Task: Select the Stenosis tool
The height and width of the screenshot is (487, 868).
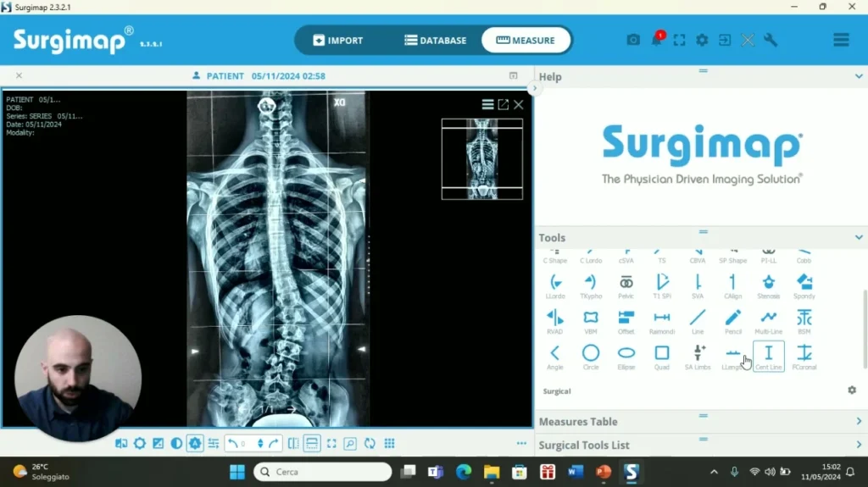Action: tap(768, 286)
